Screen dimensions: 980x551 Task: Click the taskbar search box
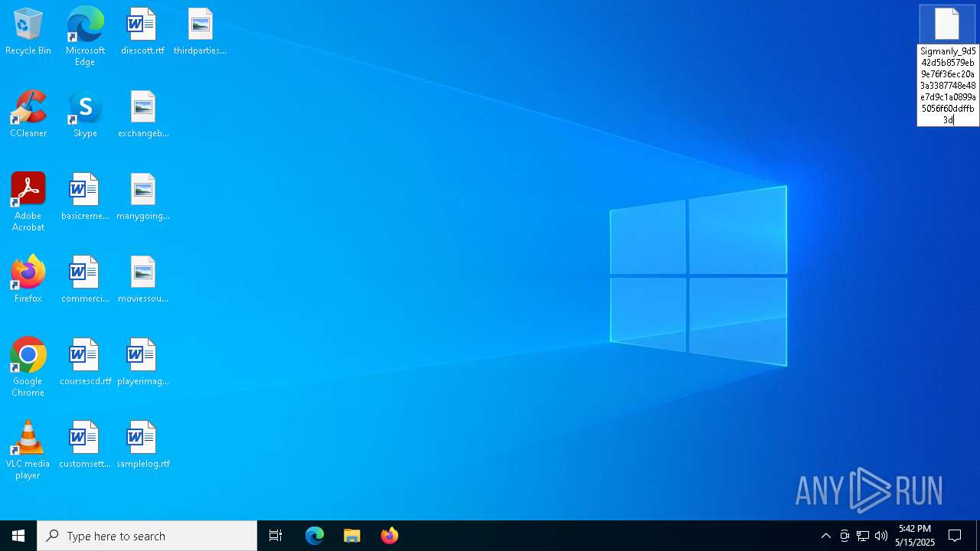tap(147, 536)
